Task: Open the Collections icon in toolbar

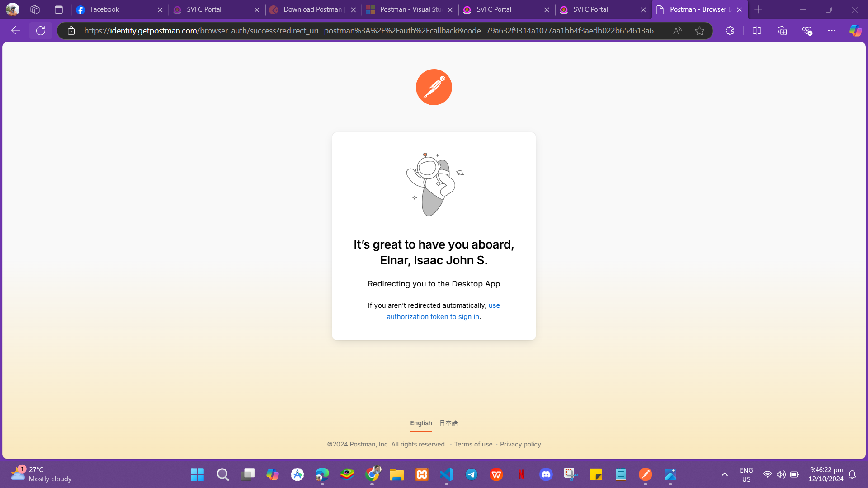Action: 782,31
